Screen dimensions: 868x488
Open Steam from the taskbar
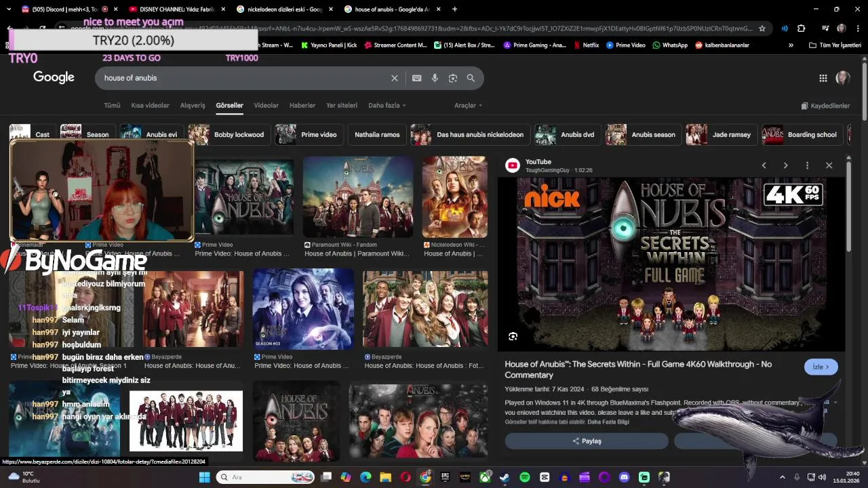(x=505, y=477)
